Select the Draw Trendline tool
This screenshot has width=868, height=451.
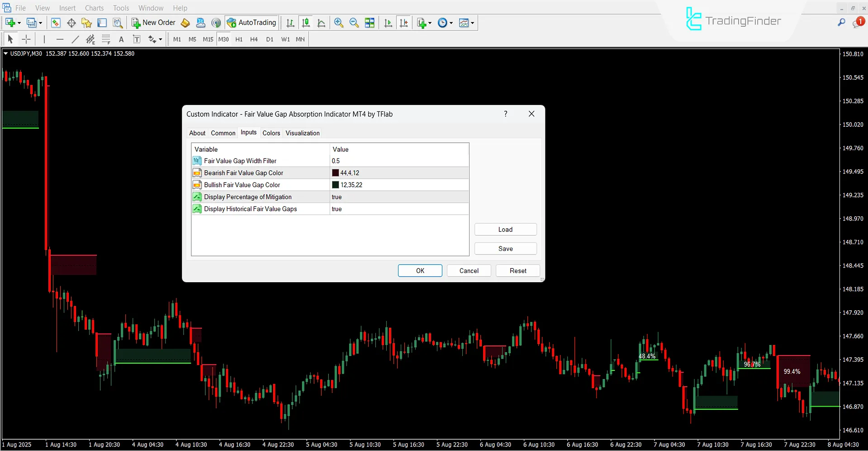76,39
